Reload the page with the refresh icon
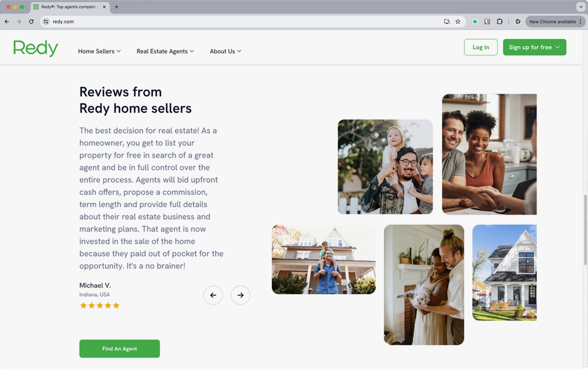Image resolution: width=588 pixels, height=369 pixels. coord(31,21)
